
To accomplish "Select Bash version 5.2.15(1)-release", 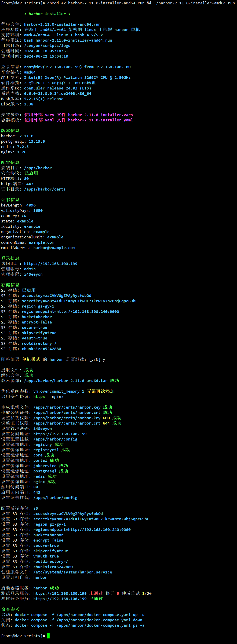I will point(44,99).
